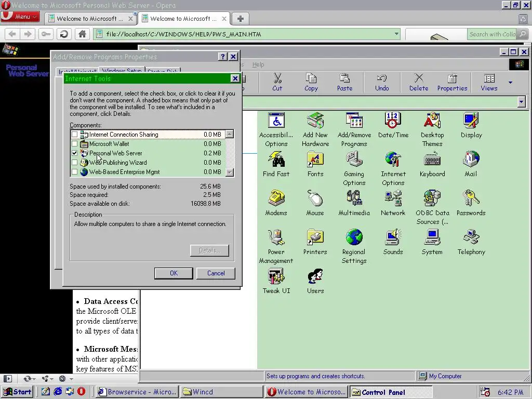Switch to Wincd taskbar button

click(221, 392)
